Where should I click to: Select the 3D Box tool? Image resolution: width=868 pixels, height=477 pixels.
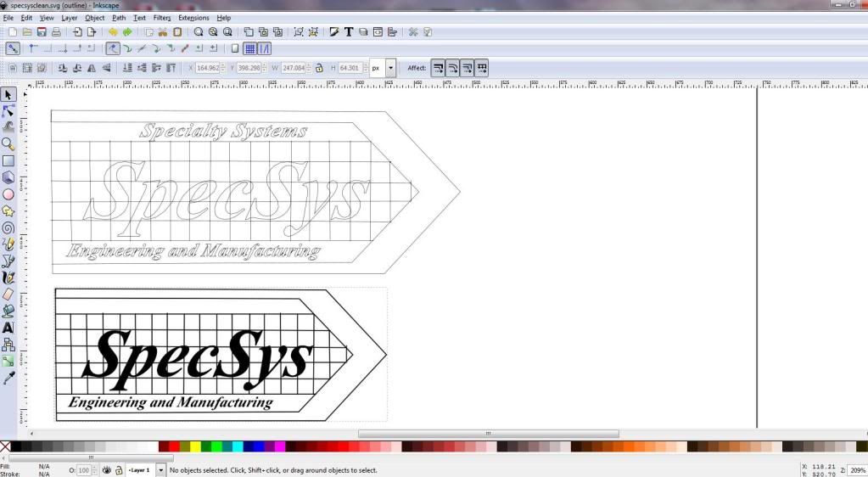coord(8,177)
